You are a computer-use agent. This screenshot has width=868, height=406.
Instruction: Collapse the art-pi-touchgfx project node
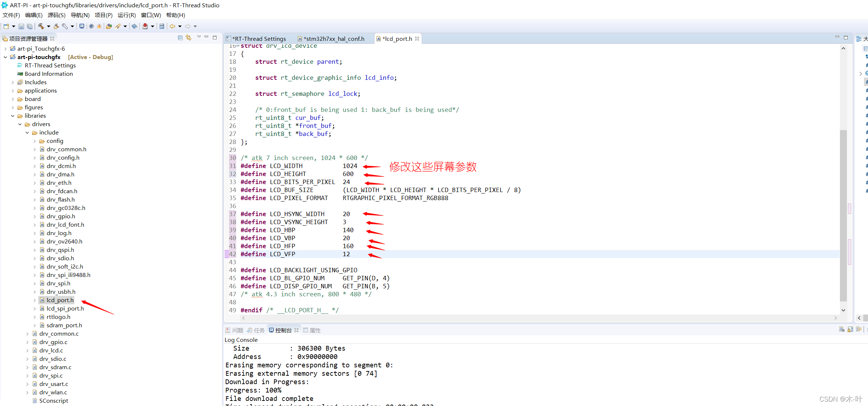coord(5,57)
